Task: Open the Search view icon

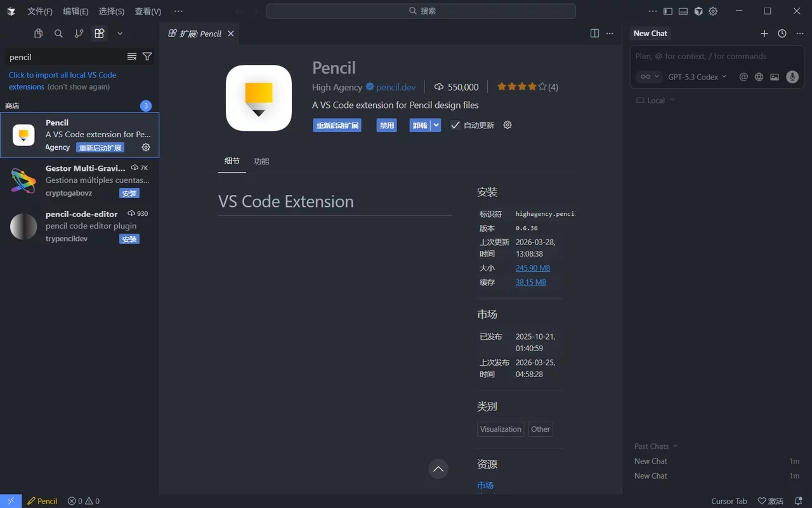Action: [58, 33]
